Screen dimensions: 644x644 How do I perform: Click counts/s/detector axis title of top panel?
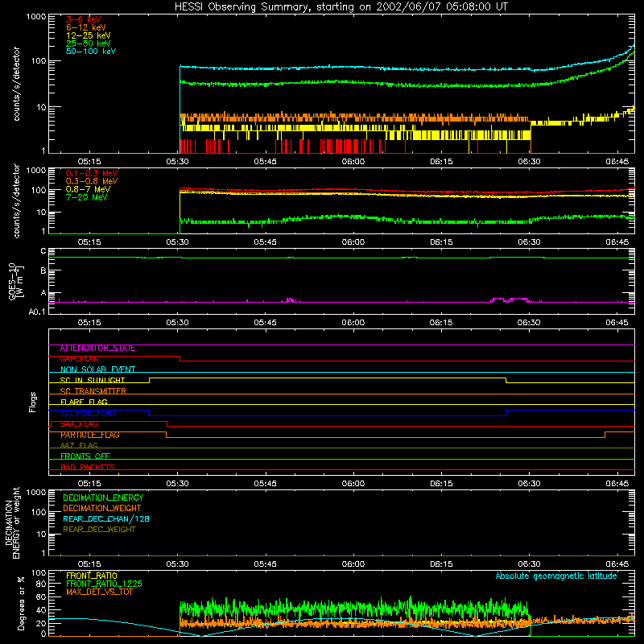tap(16, 84)
